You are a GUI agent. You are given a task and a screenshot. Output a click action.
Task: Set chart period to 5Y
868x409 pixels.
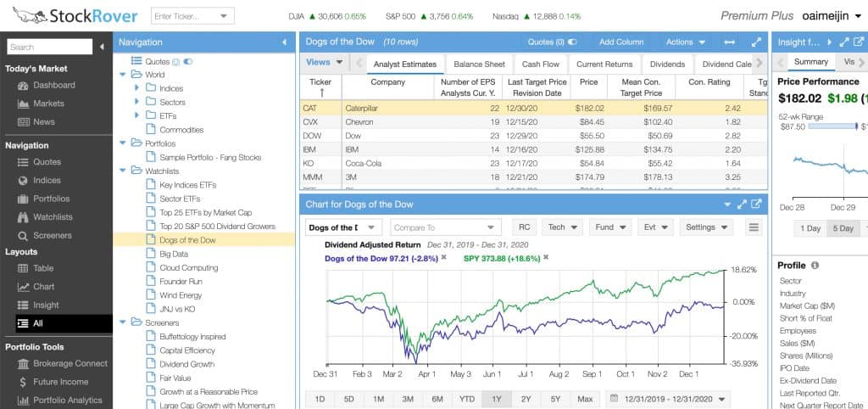click(555, 399)
